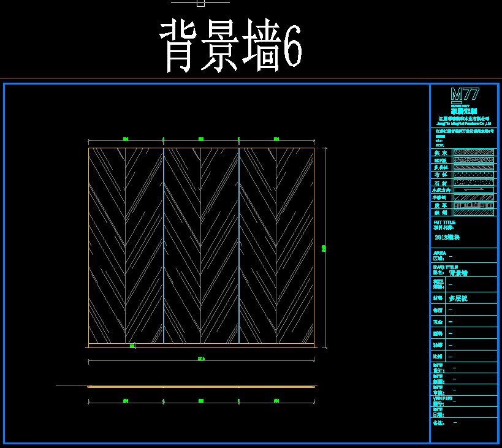502x448 pixels.
Task: Click the glass hatch legend swatch
Action: point(474,213)
